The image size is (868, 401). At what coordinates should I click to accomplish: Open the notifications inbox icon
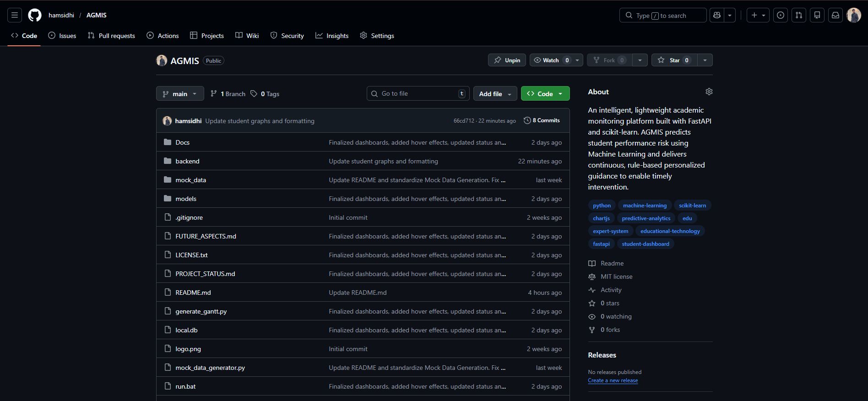point(835,15)
